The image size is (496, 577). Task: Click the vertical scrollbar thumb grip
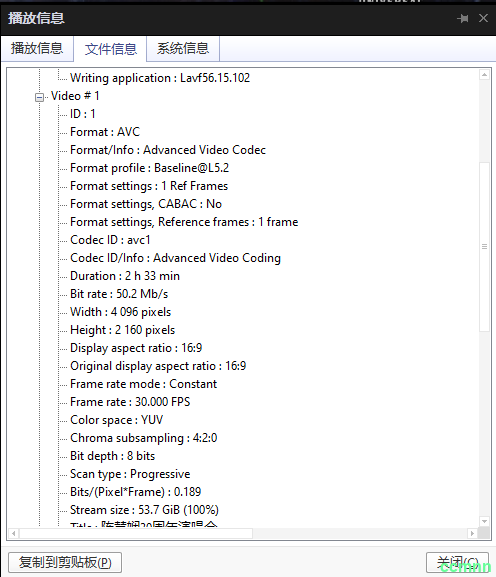coord(485,247)
